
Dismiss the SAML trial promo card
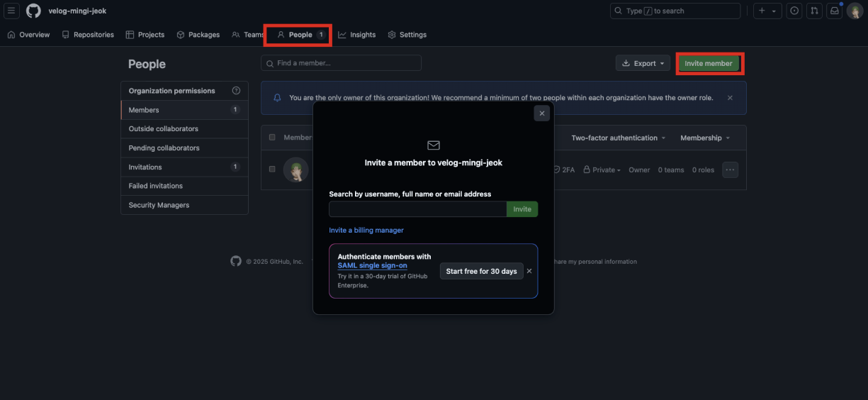coord(529,271)
